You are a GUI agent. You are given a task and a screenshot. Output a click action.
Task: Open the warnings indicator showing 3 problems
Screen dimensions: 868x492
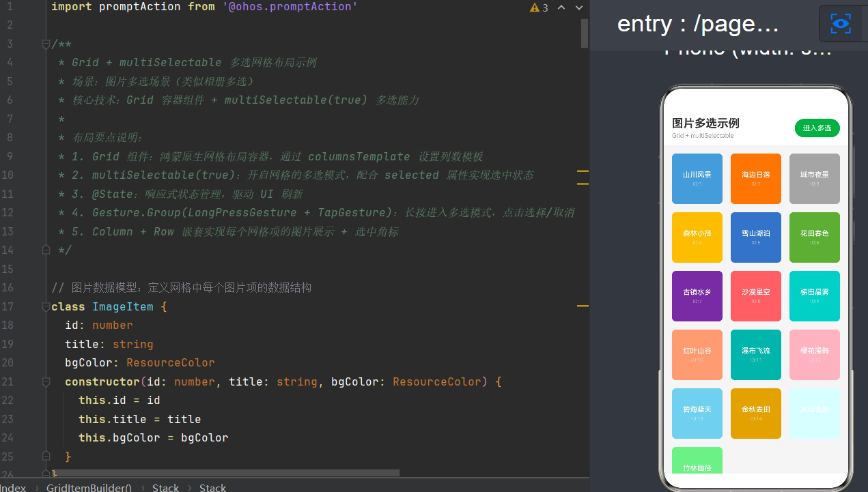tap(539, 8)
